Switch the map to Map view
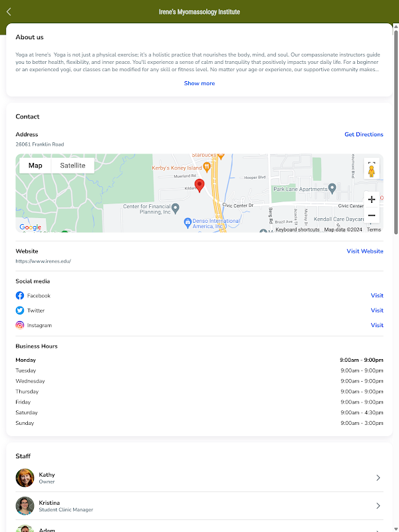 pyautogui.click(x=35, y=166)
